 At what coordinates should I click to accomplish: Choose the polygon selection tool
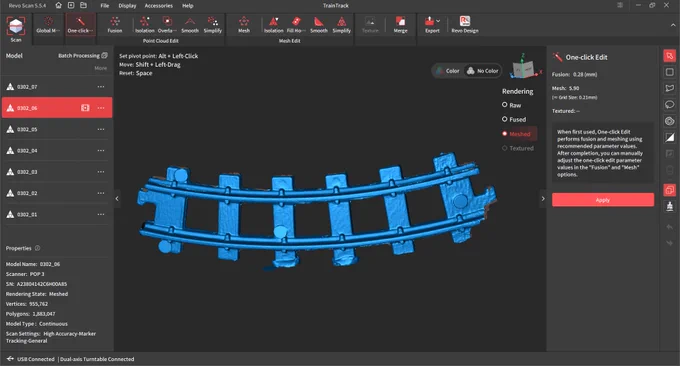click(x=670, y=88)
